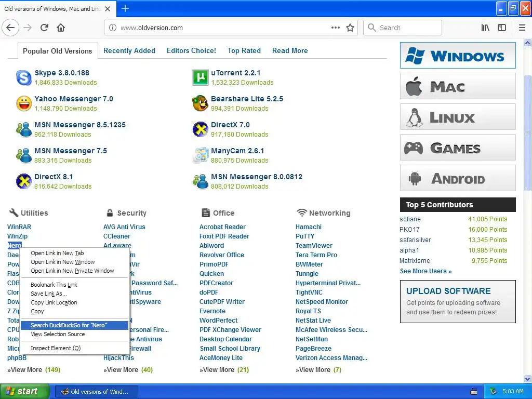Select the Mac platform banner
The width and height of the screenshot is (532, 399).
[458, 86]
